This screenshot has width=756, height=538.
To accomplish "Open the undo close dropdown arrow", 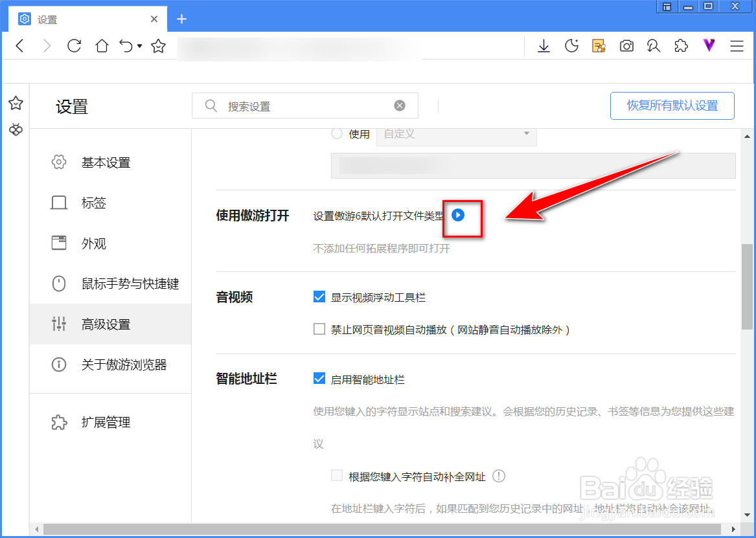I will [140, 46].
